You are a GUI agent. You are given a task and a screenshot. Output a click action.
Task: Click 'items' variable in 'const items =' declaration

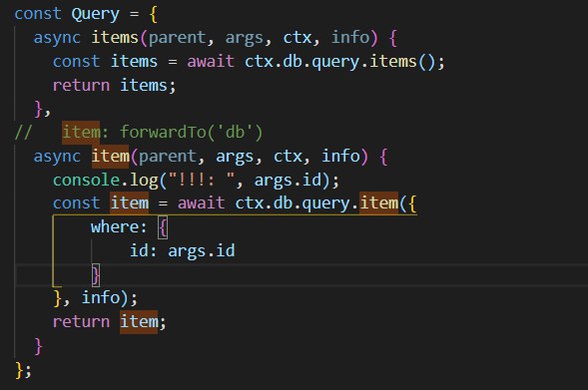point(134,61)
